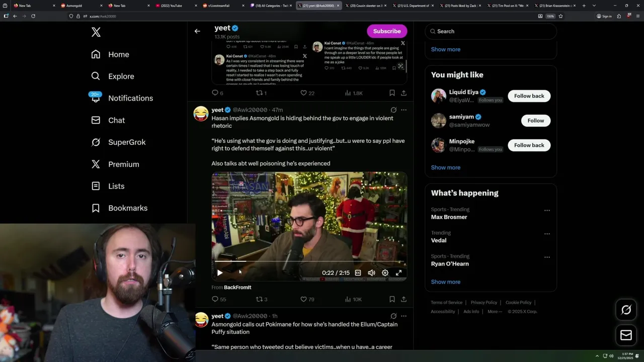
Task: Click the yeet avatar on the Hasan post
Action: [201, 114]
